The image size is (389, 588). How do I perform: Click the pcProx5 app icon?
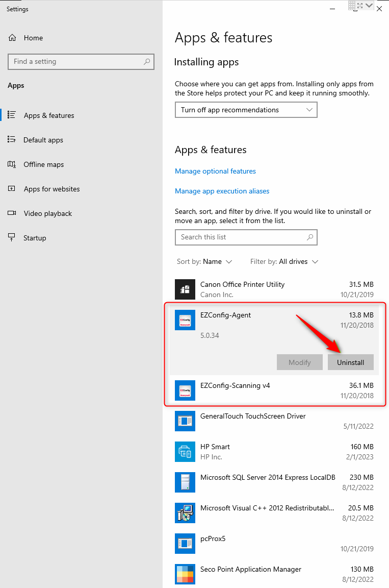pyautogui.click(x=185, y=544)
